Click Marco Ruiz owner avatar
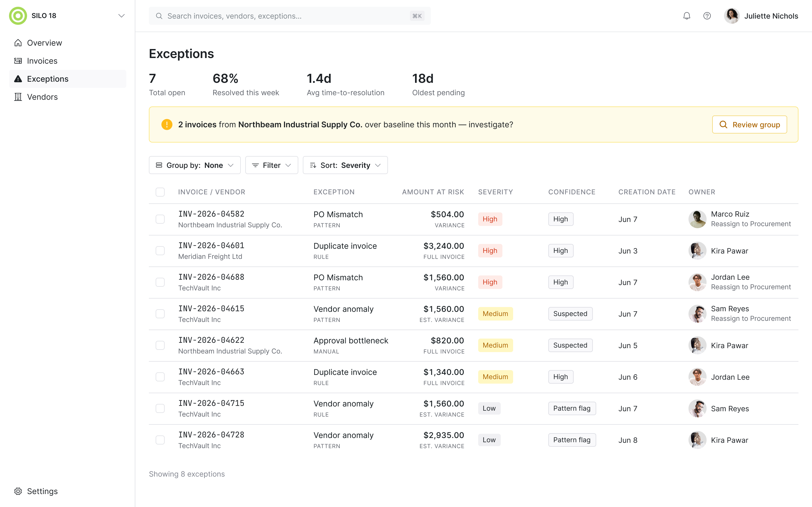This screenshot has height=507, width=812. click(x=697, y=219)
